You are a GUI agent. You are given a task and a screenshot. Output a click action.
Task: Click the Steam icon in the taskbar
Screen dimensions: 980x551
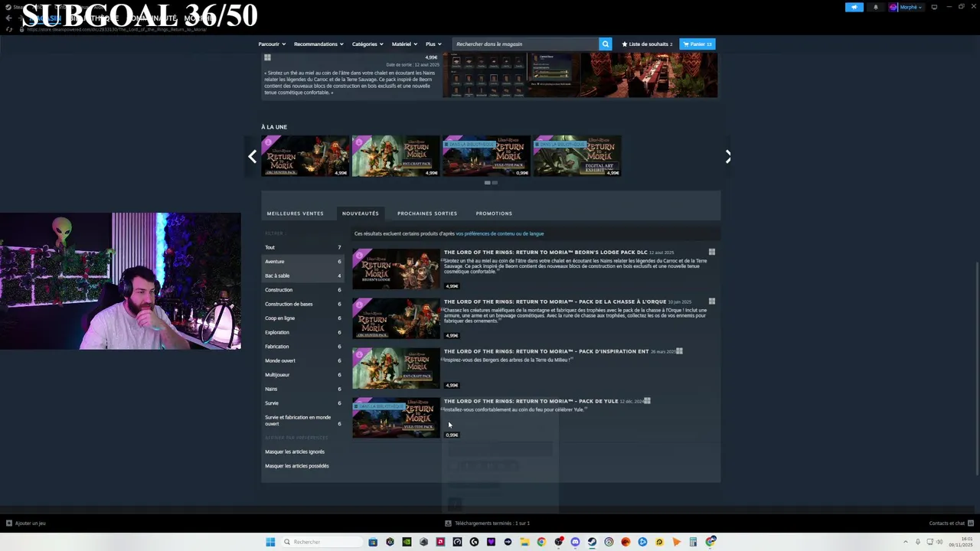[592, 542]
